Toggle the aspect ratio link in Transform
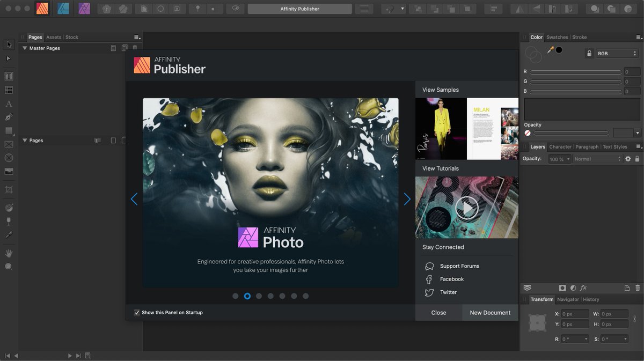Image resolution: width=644 pixels, height=361 pixels. [x=634, y=319]
